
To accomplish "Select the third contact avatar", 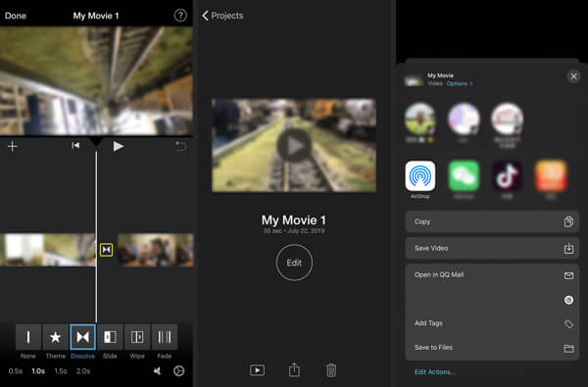I will [508, 119].
